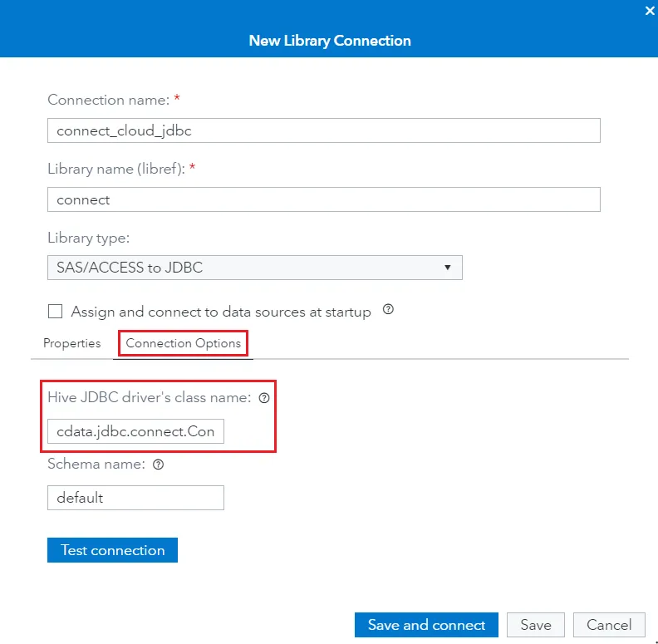Close the New Library Connection dialog

click(649, 11)
